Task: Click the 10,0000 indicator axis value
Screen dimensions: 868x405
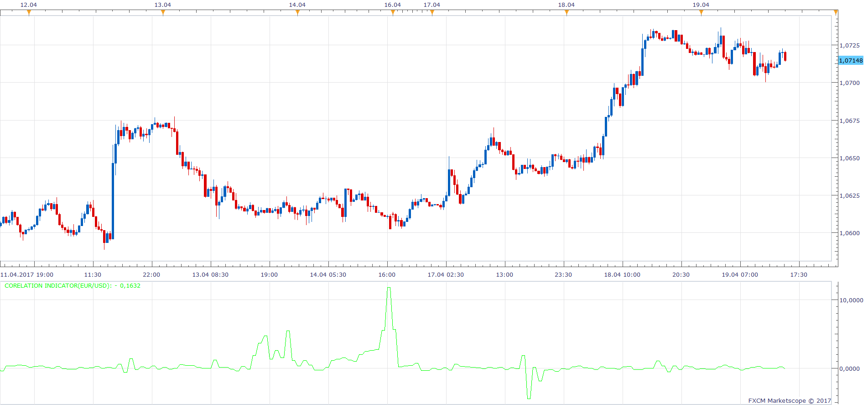Action: pos(851,300)
